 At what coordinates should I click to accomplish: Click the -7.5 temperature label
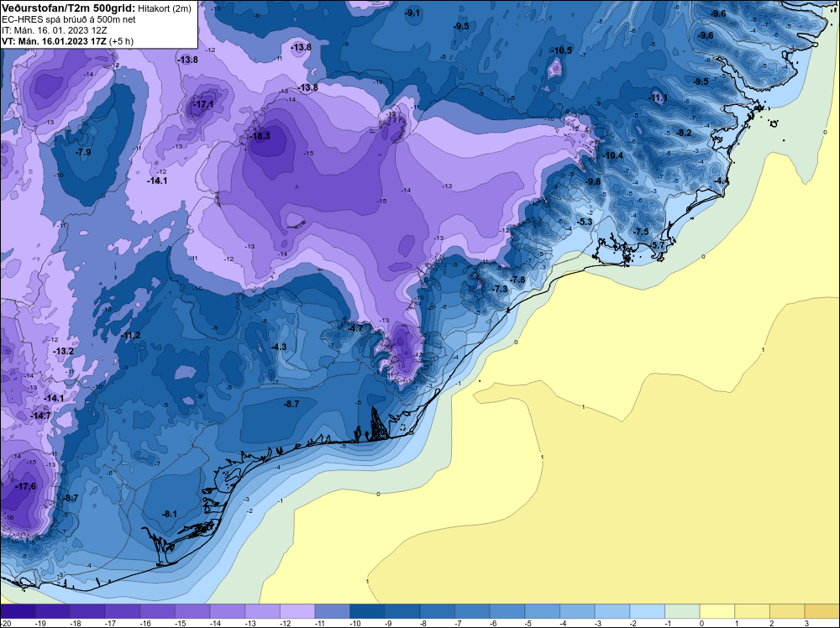point(641,232)
